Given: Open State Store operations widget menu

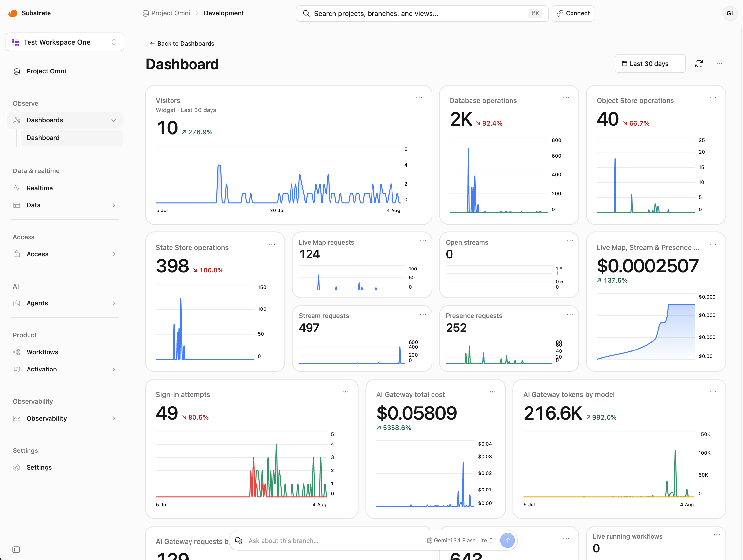Looking at the screenshot, I should click(272, 245).
